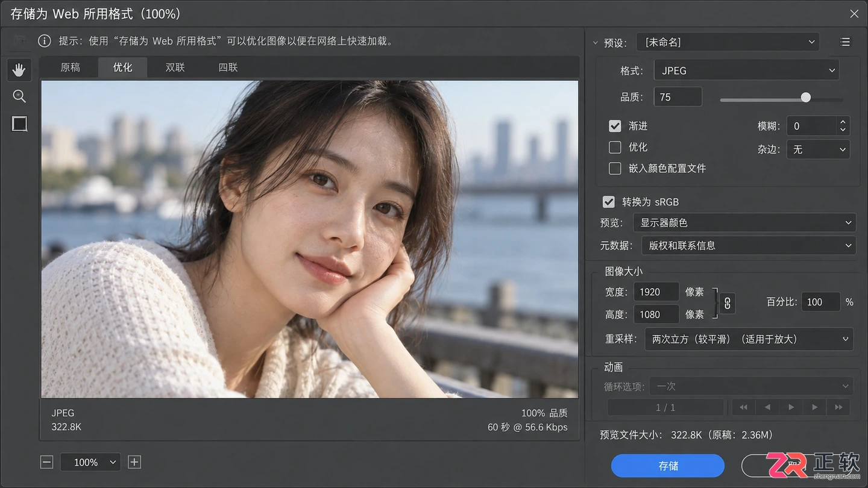
Task: Enable 嵌入颜色配置文件 checkbox
Action: (615, 169)
